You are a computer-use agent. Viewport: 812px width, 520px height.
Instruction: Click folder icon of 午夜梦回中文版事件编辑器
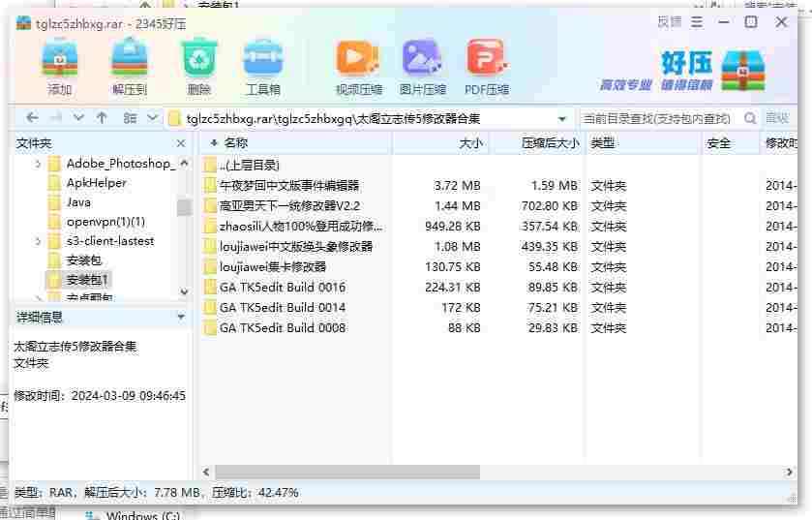tap(210, 185)
